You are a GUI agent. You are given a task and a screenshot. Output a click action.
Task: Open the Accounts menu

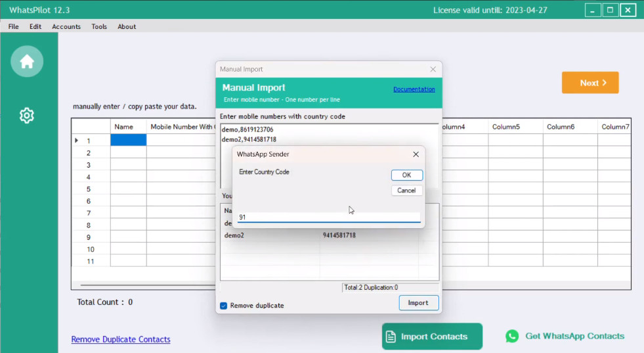click(x=66, y=26)
